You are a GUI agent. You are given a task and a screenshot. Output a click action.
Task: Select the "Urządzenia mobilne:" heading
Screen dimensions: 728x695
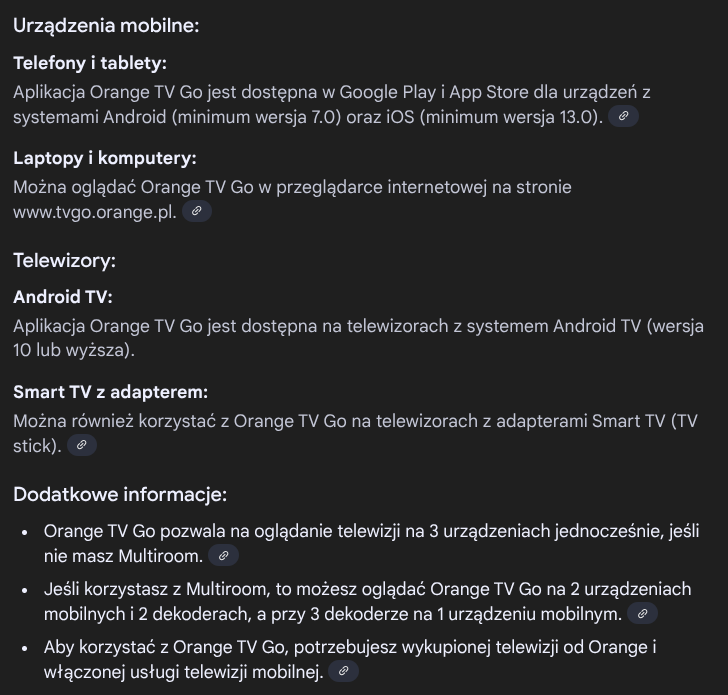106,26
